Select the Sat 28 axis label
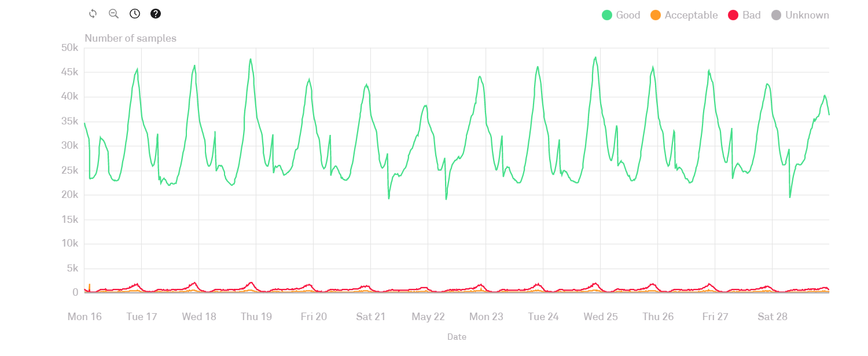Image resolution: width=868 pixels, height=356 pixels. click(x=773, y=317)
